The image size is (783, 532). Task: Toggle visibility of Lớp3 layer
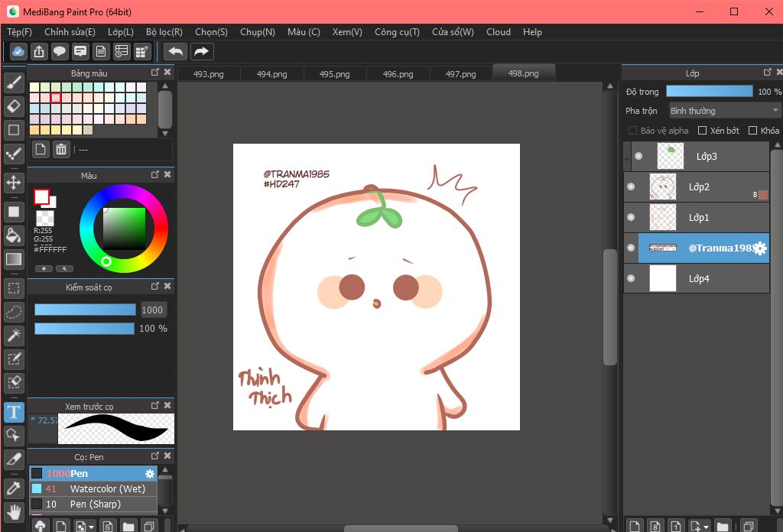tap(638, 156)
